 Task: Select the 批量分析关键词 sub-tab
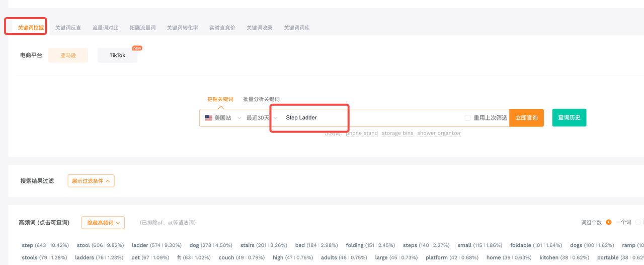pyautogui.click(x=261, y=99)
